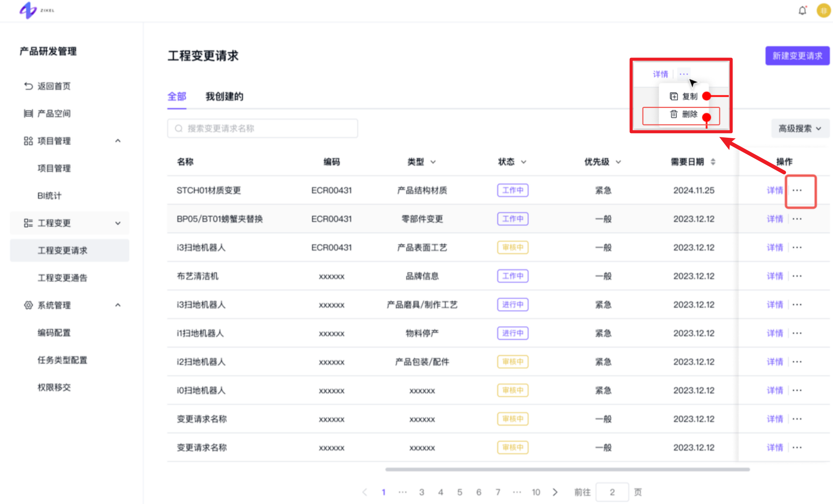The height and width of the screenshot is (504, 833).
Task: Click 返回首页 in the sidebar
Action: tap(47, 86)
